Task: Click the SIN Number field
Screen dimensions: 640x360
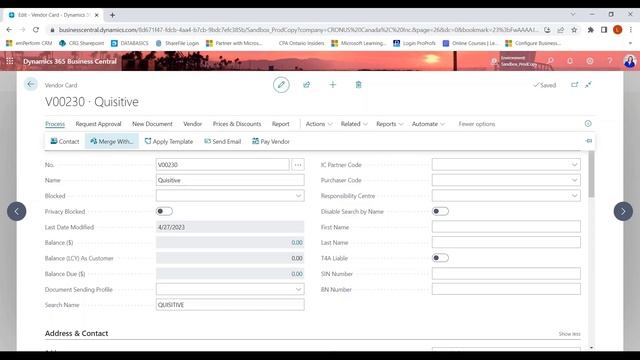Action: point(506,274)
